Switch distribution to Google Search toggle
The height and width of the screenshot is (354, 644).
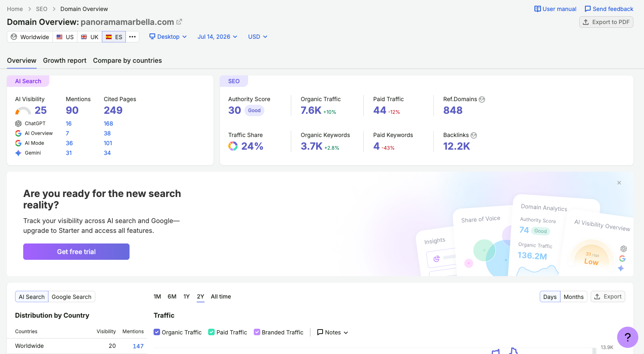72,296
